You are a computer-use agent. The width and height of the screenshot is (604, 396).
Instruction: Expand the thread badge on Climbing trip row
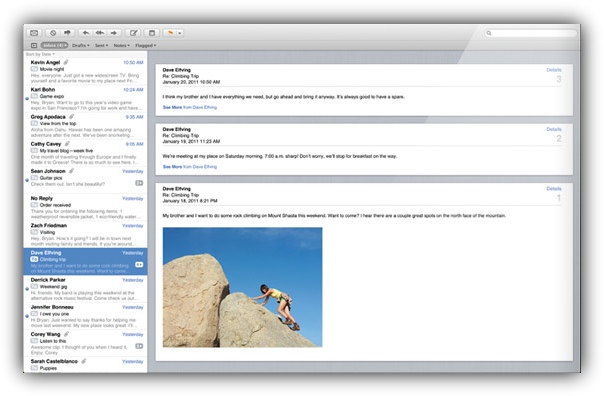(x=139, y=265)
